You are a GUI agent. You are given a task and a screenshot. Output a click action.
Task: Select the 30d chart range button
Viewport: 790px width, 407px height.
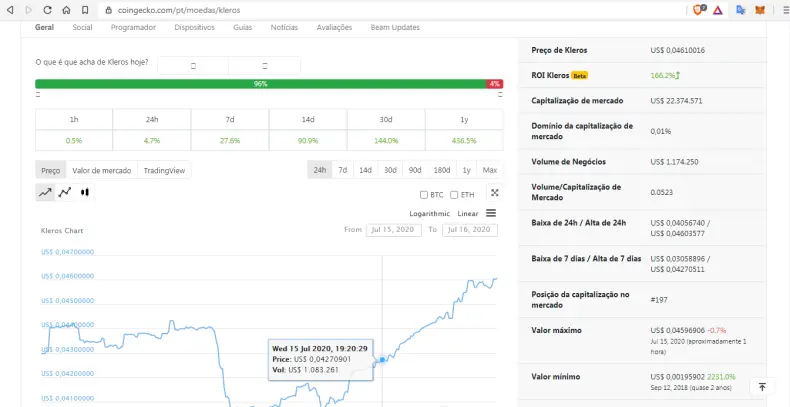point(390,170)
